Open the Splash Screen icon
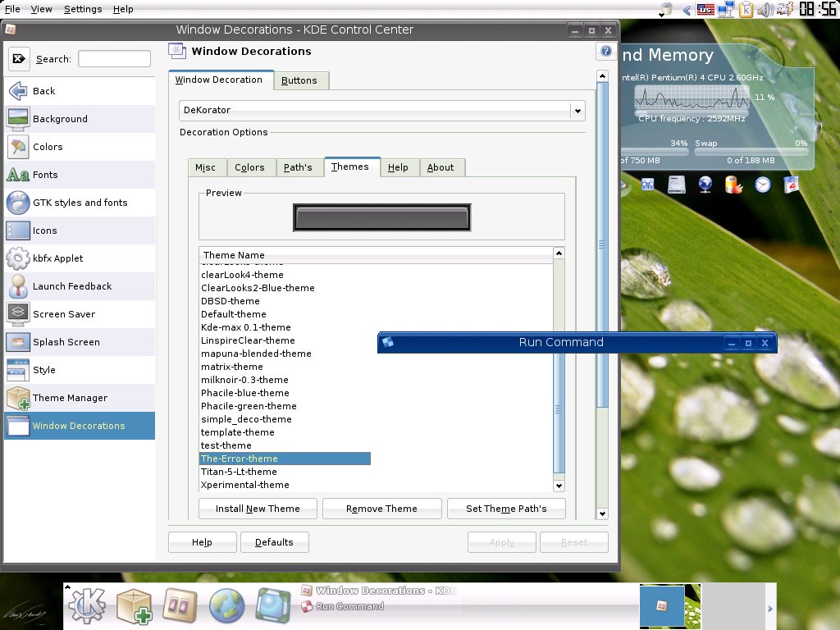Screen dimensions: 840x630 [x=18, y=342]
